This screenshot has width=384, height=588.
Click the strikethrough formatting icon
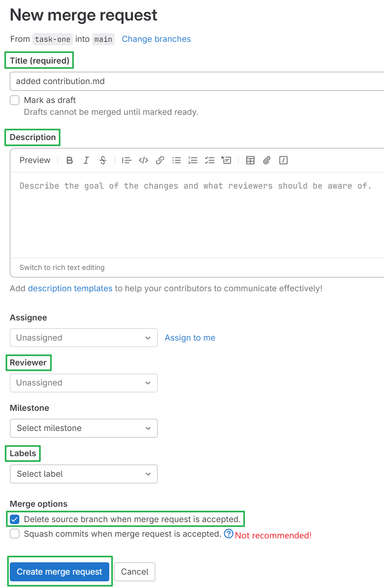point(103,160)
